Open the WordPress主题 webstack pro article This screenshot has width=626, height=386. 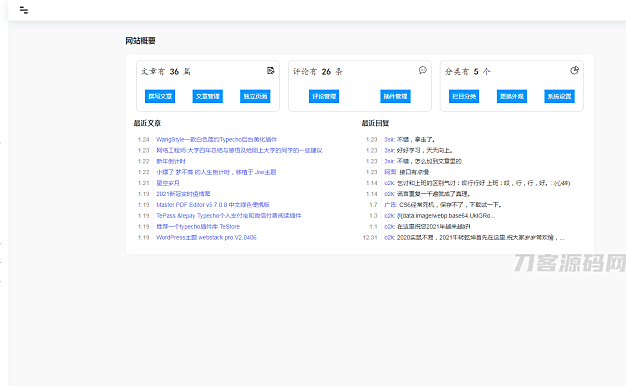click(206, 238)
